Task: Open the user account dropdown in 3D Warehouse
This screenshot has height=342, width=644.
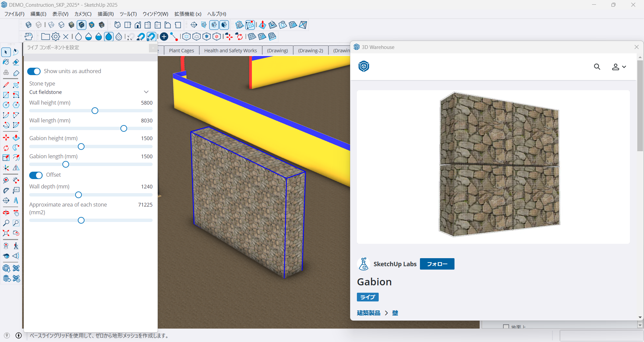Action: [619, 67]
